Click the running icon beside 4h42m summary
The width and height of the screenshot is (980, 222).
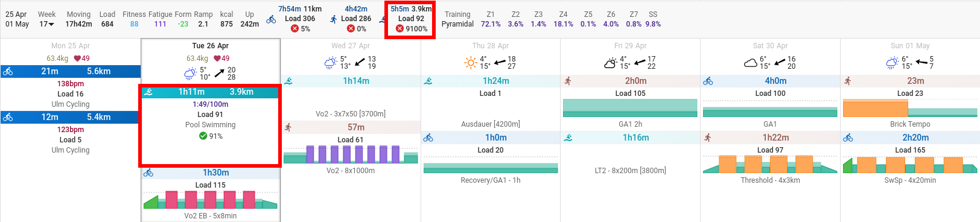(334, 19)
